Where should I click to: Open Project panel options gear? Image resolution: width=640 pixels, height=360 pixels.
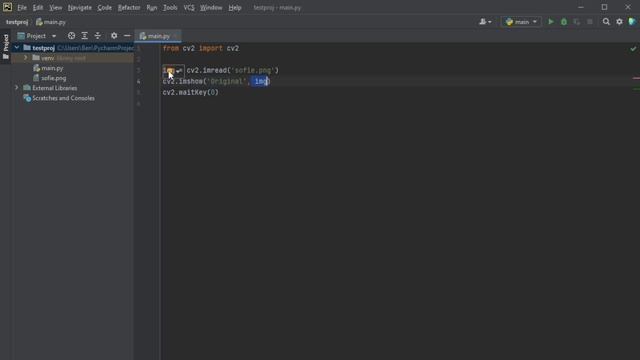point(114,36)
